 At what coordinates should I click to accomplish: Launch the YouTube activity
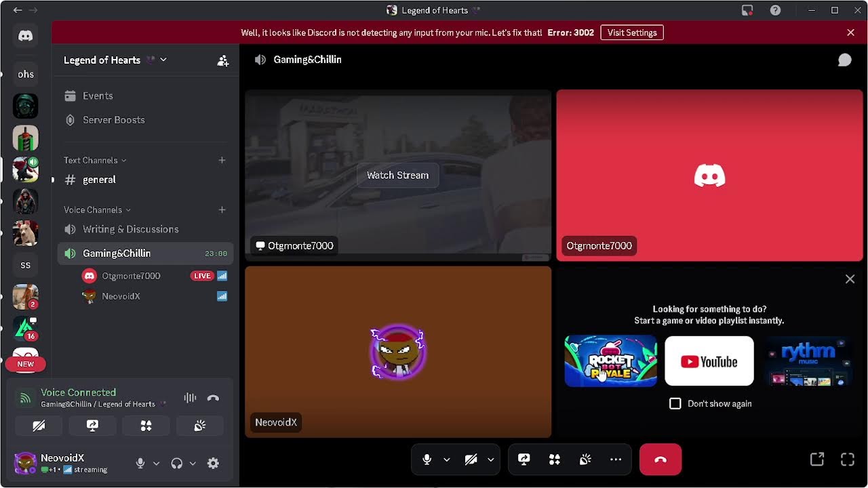(x=709, y=361)
